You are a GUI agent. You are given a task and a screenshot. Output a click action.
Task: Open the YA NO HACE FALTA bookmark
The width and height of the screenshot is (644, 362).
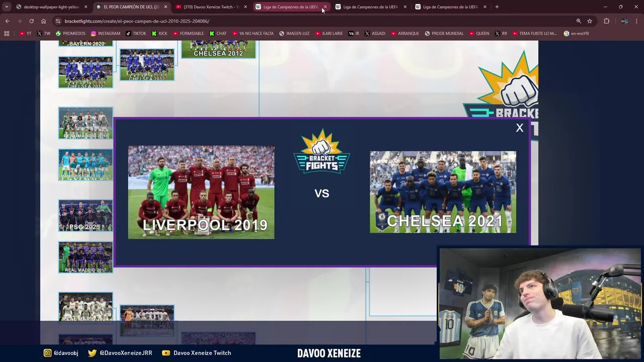[253, 34]
